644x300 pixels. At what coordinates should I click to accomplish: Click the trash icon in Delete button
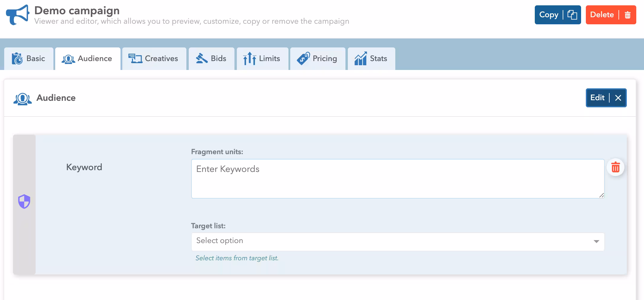627,15
